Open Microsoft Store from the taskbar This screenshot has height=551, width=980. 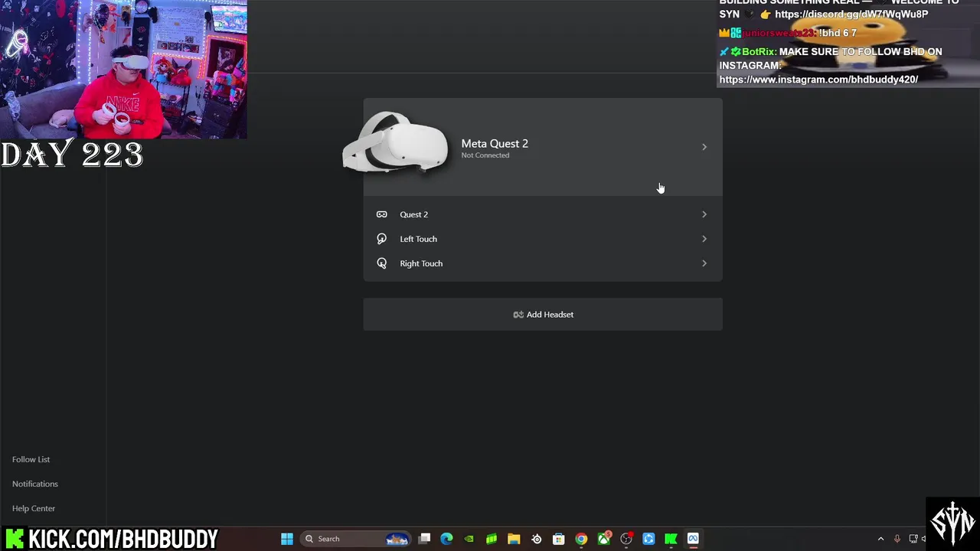click(558, 539)
